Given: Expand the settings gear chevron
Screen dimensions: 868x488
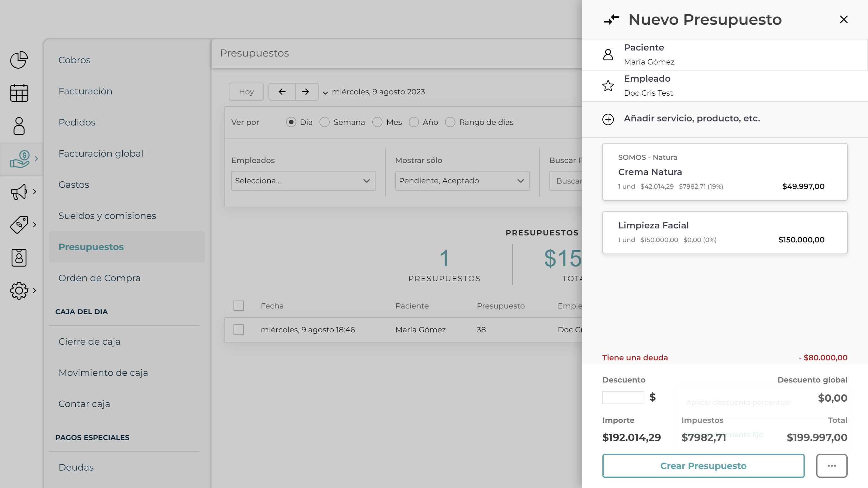Looking at the screenshot, I should point(34,290).
